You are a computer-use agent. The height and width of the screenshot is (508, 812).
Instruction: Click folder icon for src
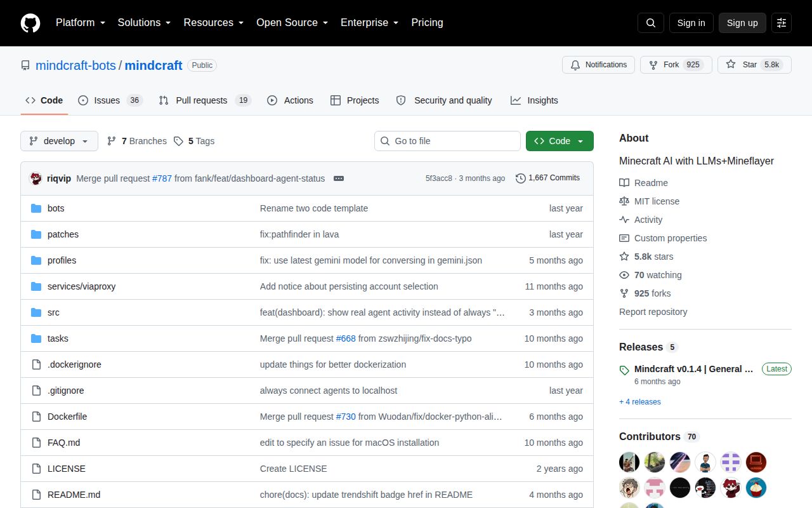coord(36,312)
